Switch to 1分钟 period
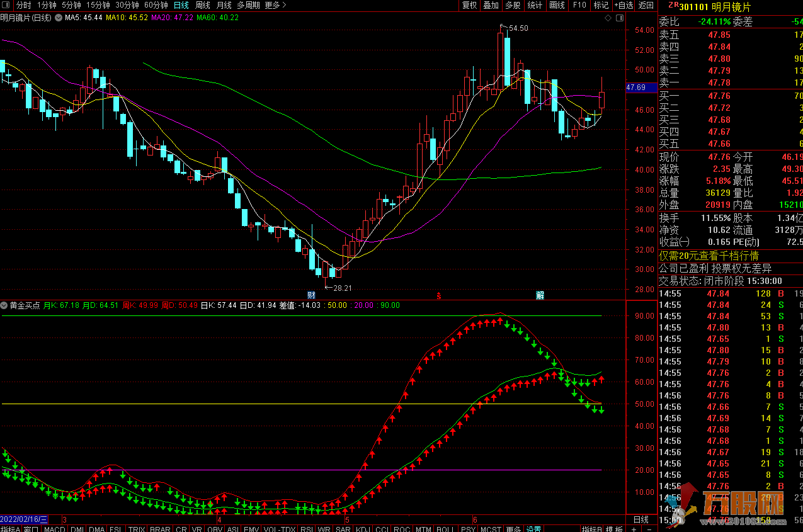803x532 pixels. tap(47, 5)
